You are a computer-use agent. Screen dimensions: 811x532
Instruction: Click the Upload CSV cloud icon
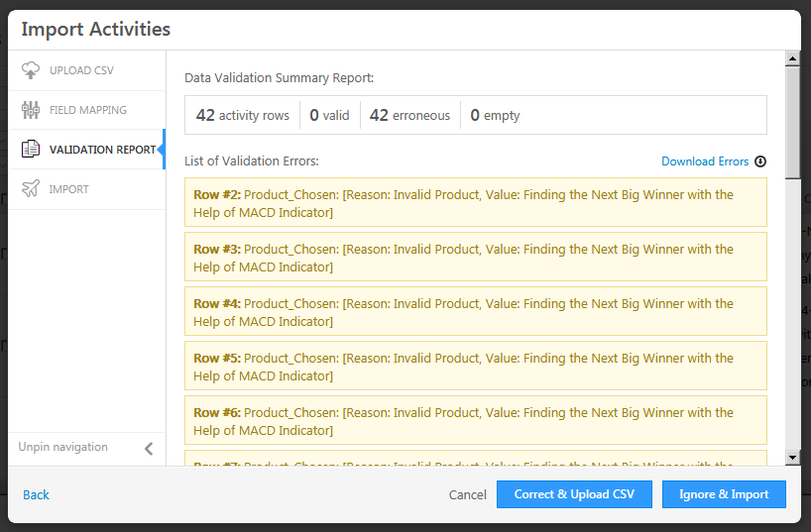tap(31, 70)
